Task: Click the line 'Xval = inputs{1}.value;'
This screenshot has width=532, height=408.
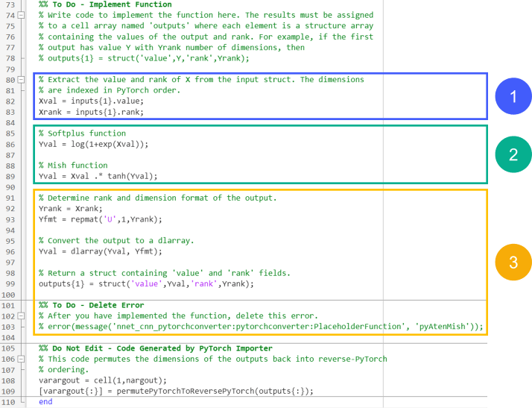Action: pyautogui.click(x=91, y=101)
